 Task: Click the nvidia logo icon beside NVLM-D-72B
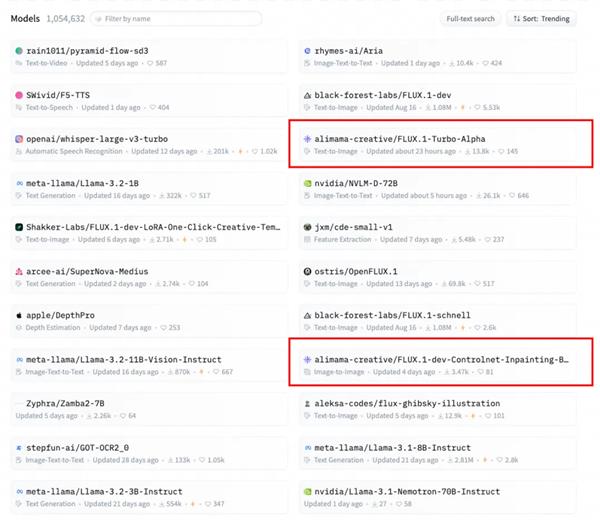(307, 183)
